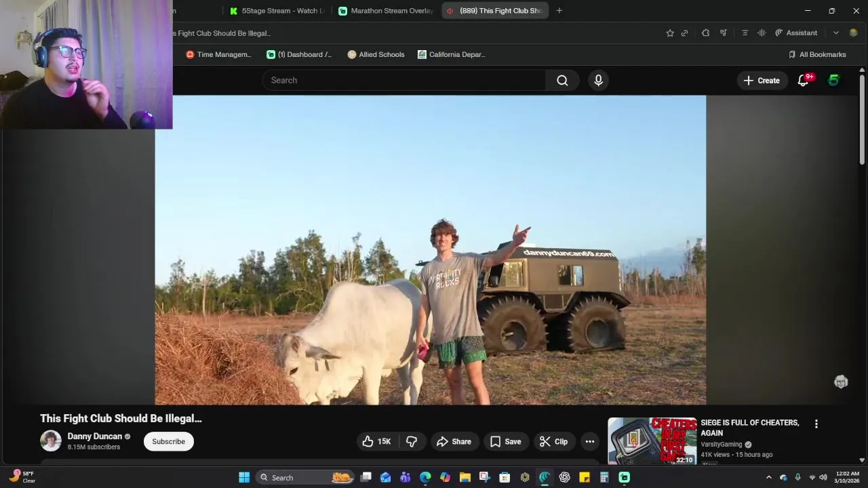The height and width of the screenshot is (488, 868).
Task: Open the Time Management bookmark
Action: [x=218, y=54]
